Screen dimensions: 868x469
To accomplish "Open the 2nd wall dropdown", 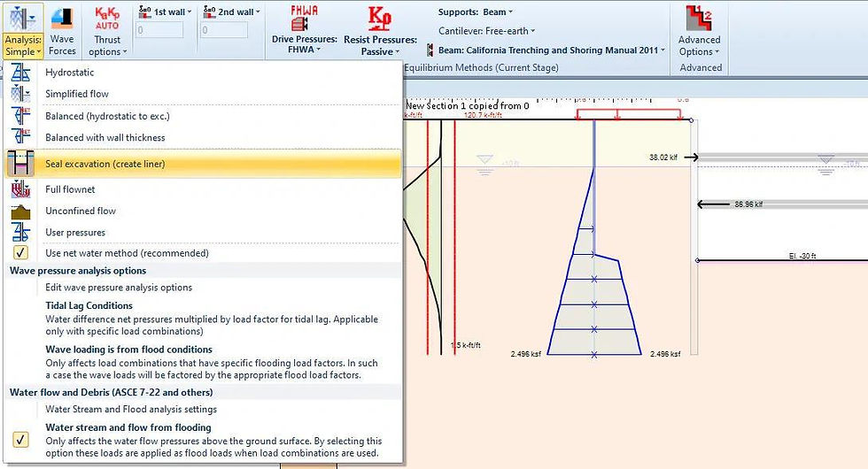I will coord(258,12).
